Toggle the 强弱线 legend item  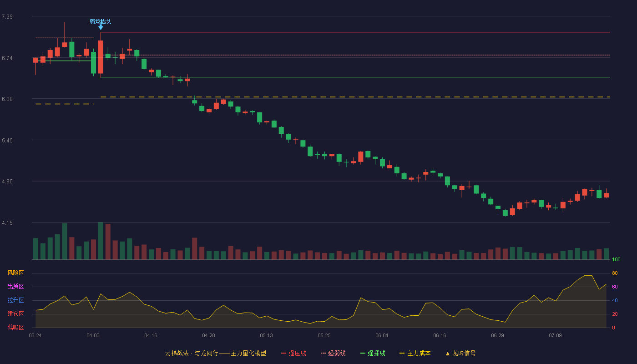(x=333, y=353)
